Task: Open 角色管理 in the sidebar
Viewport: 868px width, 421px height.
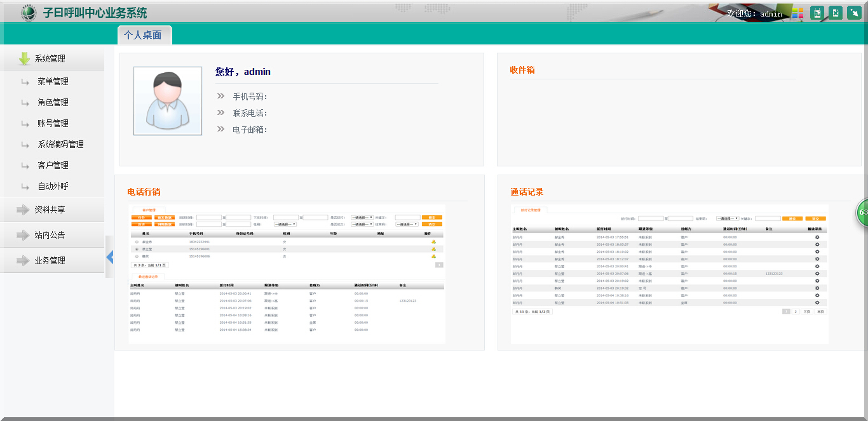Action: (53, 102)
